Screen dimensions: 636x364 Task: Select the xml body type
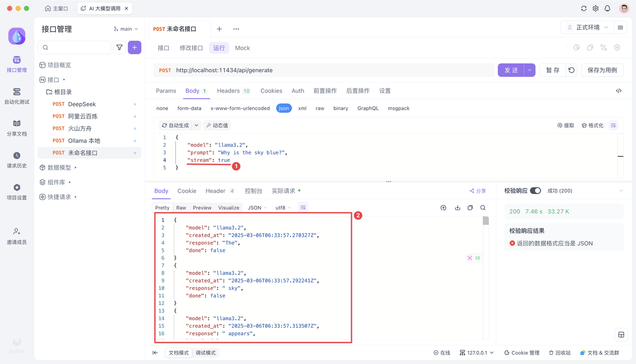(302, 108)
